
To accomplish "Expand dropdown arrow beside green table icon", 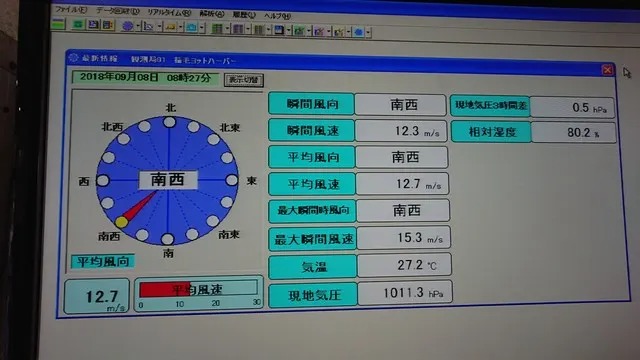I will click(x=227, y=29).
